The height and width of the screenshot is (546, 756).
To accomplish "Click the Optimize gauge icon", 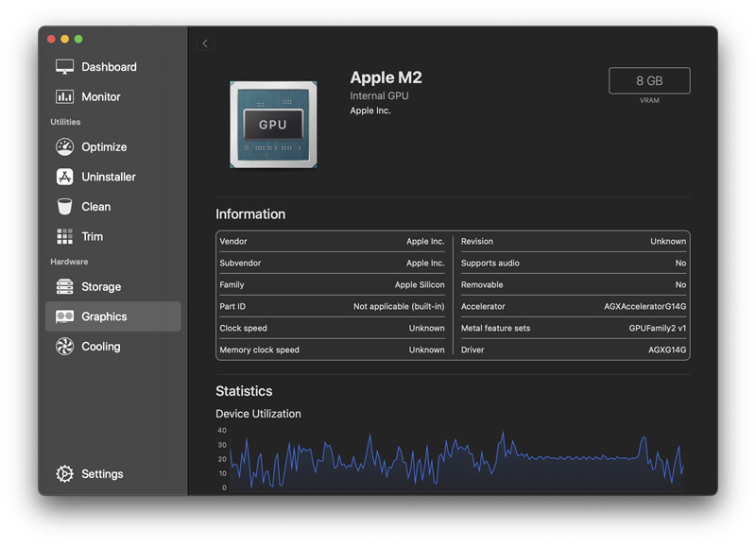I will tap(64, 147).
